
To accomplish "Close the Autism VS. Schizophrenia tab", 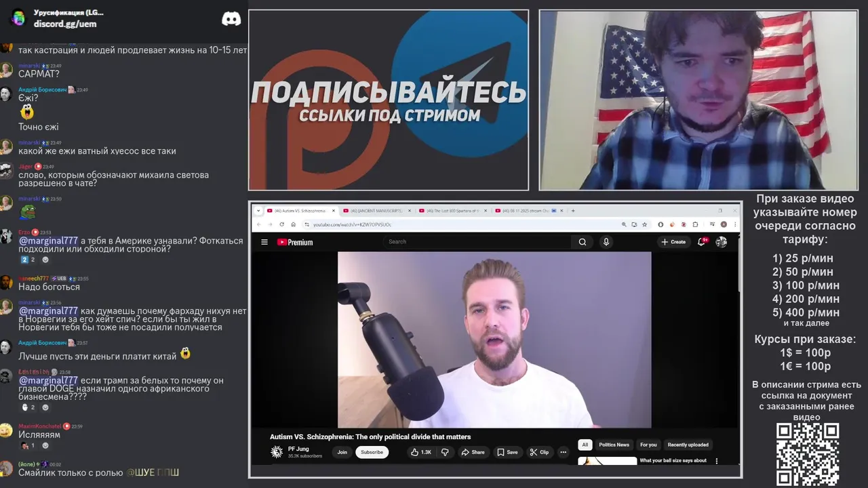I will 332,211.
